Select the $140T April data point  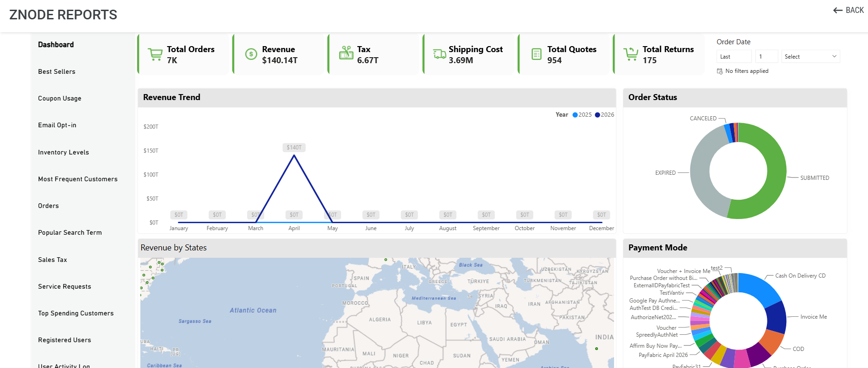294,155
